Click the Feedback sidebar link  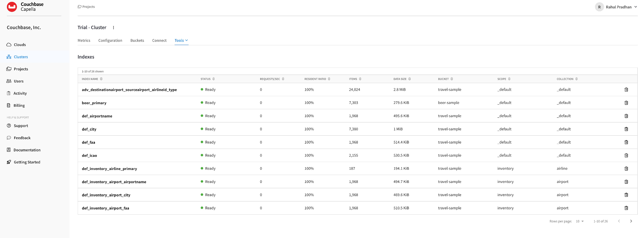[22, 138]
